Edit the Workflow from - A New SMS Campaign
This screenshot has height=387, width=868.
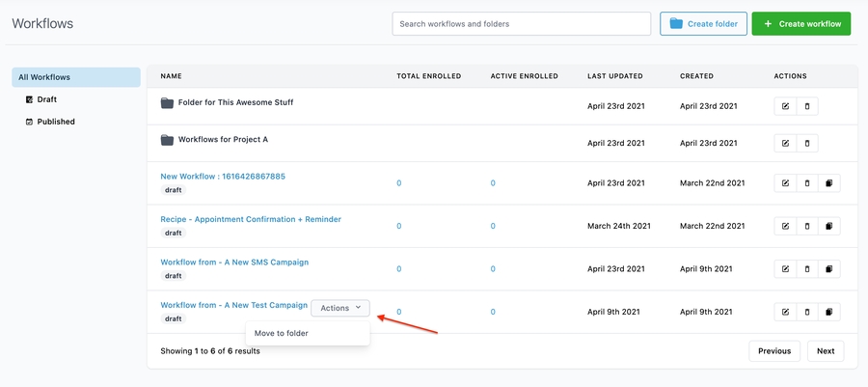pyautogui.click(x=785, y=269)
